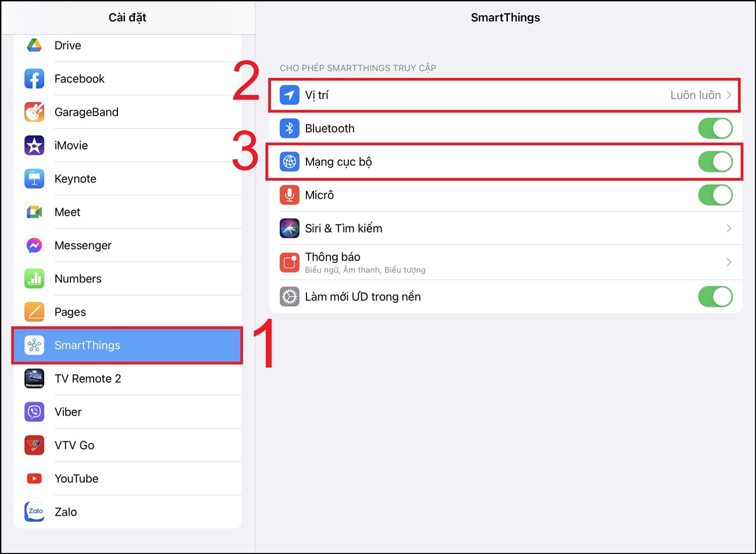Click the SmartThings page title
756x554 pixels.
pyautogui.click(x=505, y=17)
